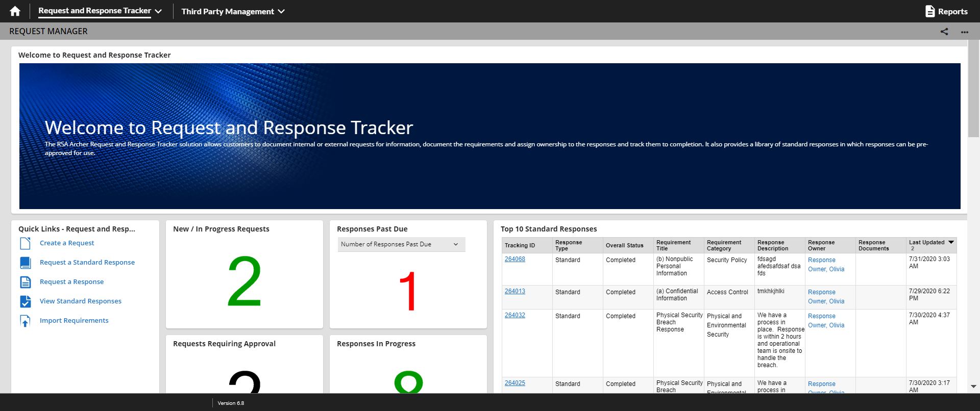Image resolution: width=980 pixels, height=411 pixels.
Task: Open tracking ID 264013
Action: (x=514, y=291)
